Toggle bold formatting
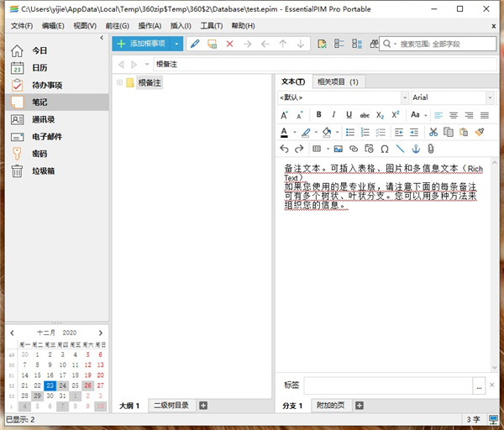The width and height of the screenshot is (504, 430). point(319,114)
